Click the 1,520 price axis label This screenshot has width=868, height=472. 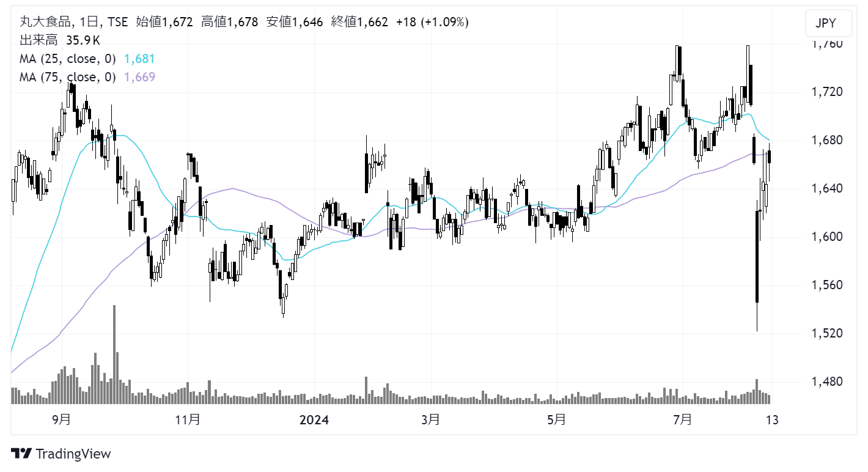(826, 334)
